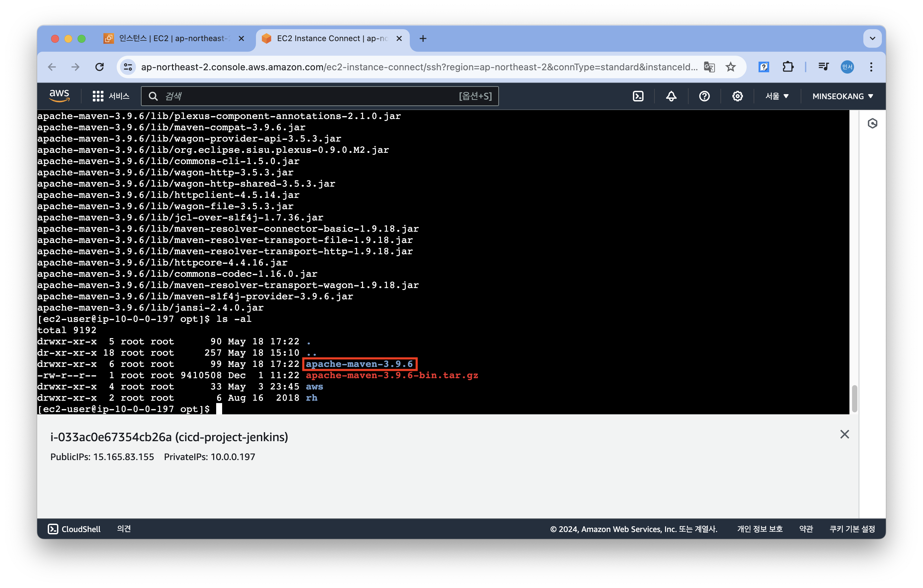Image resolution: width=923 pixels, height=588 pixels.
Task: Open the AWS CloudShell icon in header
Action: [x=638, y=96]
